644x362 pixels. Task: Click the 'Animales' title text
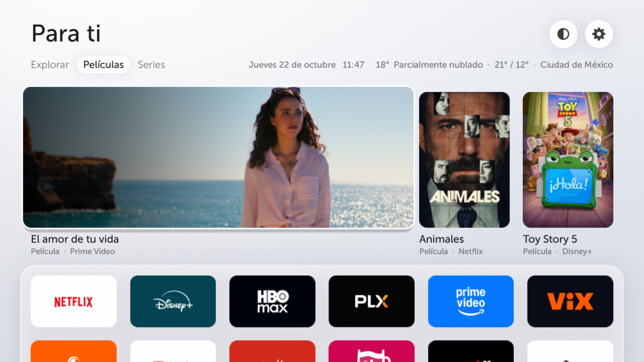(x=441, y=239)
